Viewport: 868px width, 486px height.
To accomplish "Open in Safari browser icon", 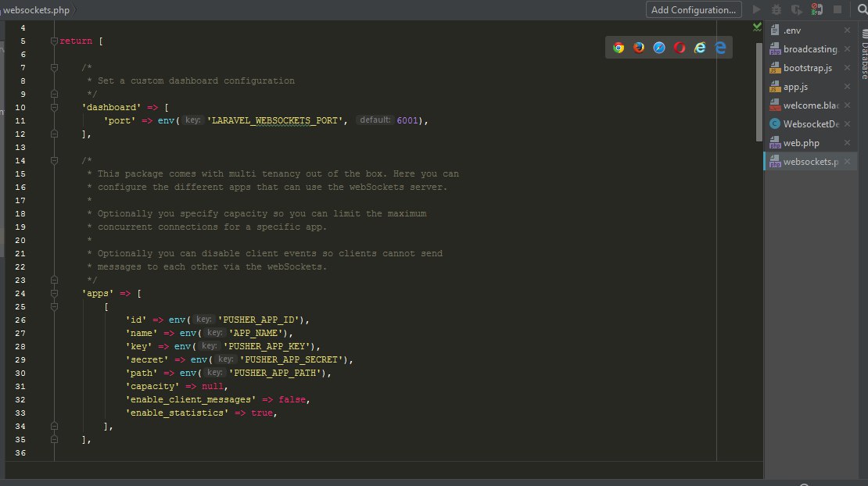I will [658, 48].
